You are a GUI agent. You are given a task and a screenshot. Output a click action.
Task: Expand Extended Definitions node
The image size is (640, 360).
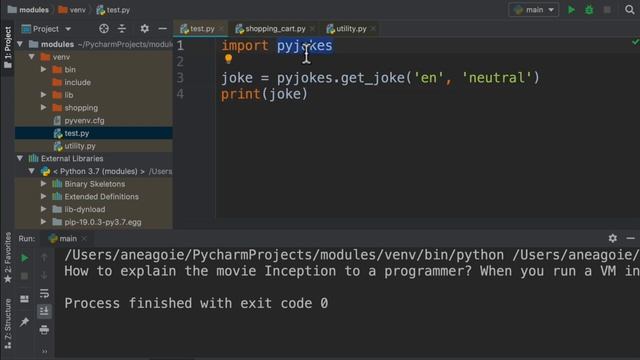pos(44,196)
